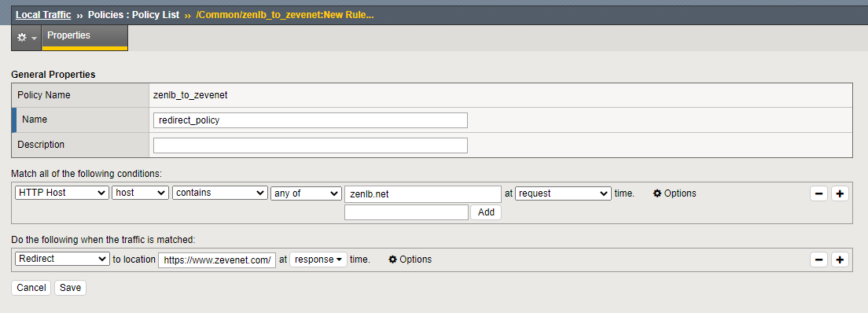Open the HTTP Host operand dropdown
Viewport: 868px width, 313px height.
click(x=62, y=193)
